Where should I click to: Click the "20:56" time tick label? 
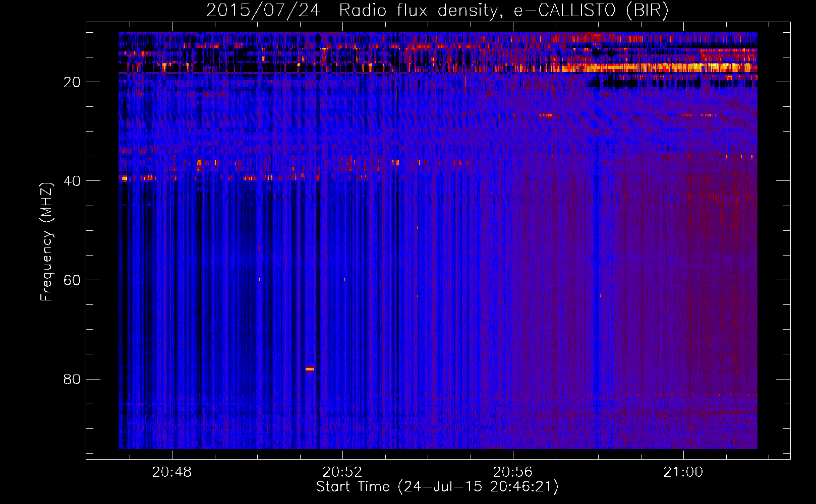[x=513, y=472]
